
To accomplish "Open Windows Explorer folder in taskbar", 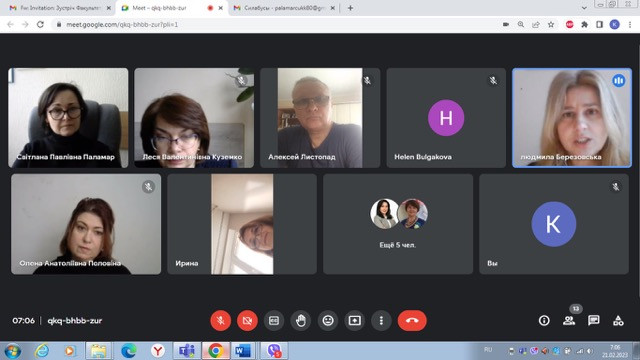I will [x=98, y=351].
